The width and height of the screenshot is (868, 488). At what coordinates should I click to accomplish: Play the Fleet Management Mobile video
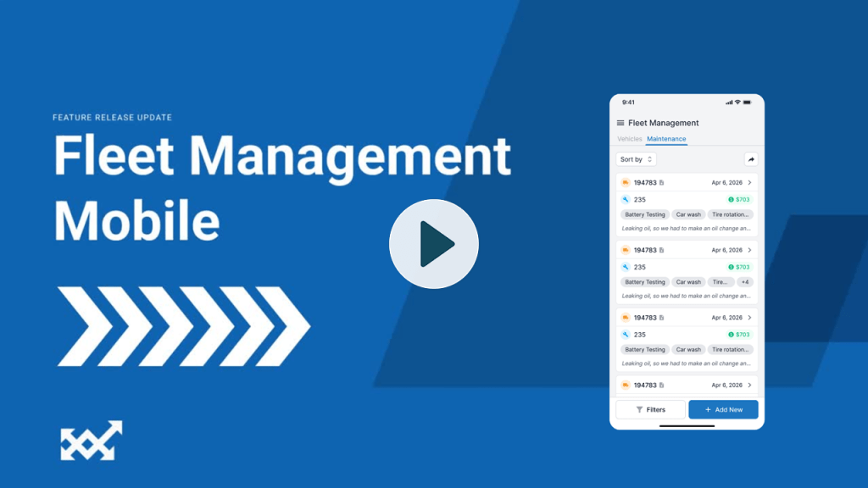[x=434, y=244]
